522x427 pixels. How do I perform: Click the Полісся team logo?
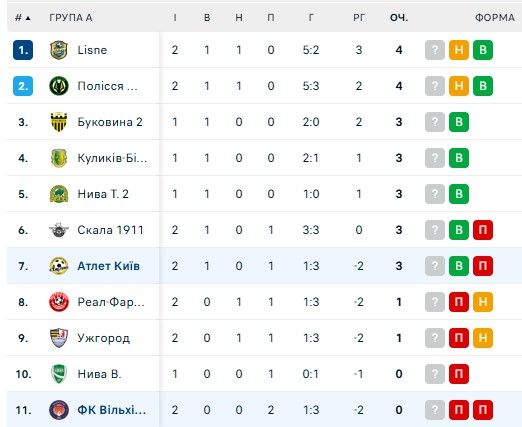[x=59, y=86]
